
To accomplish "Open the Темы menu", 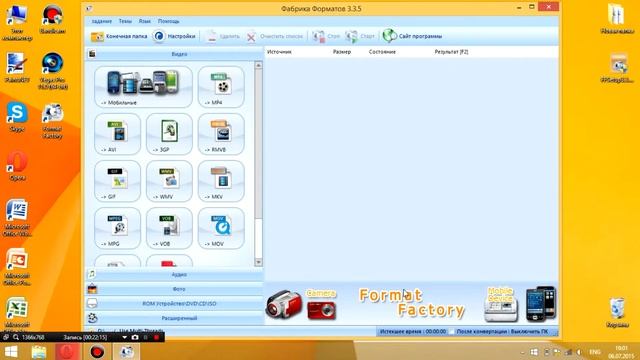I will (125, 21).
